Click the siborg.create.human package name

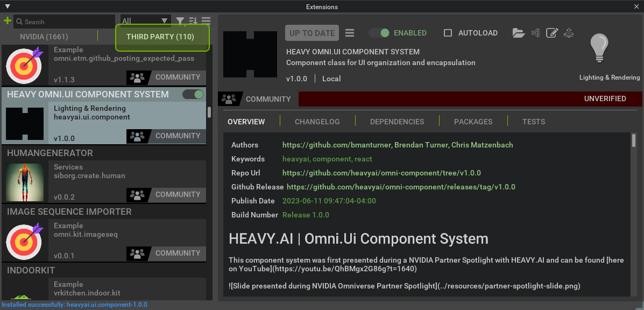click(x=89, y=176)
